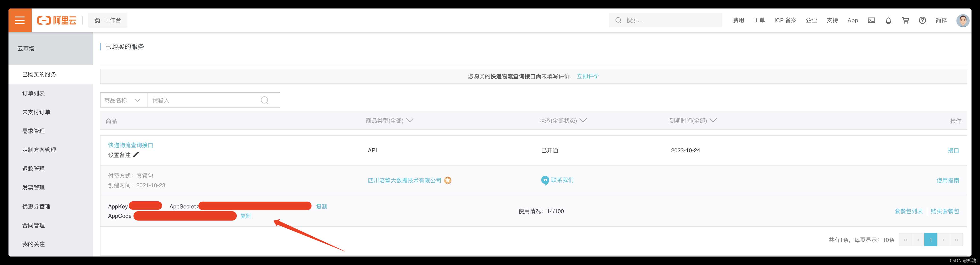Switch language via 简体
The width and height of the screenshot is (980, 265).
[x=941, y=20]
